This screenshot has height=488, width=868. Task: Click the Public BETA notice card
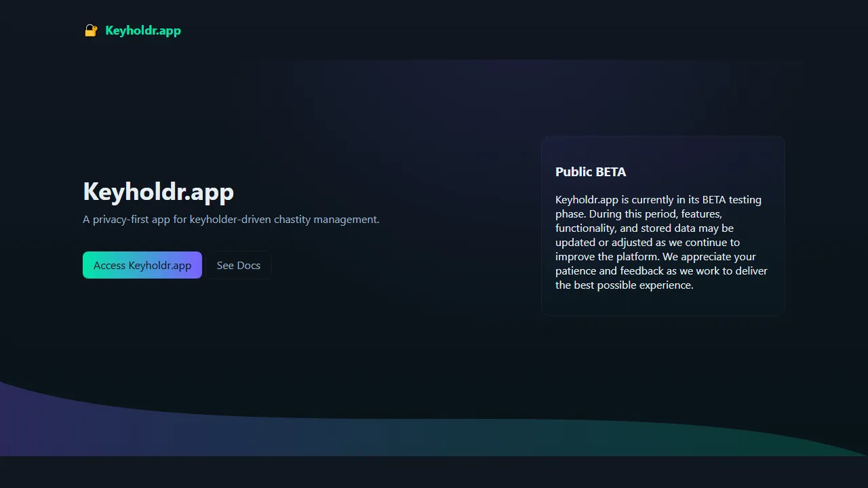coord(663,226)
